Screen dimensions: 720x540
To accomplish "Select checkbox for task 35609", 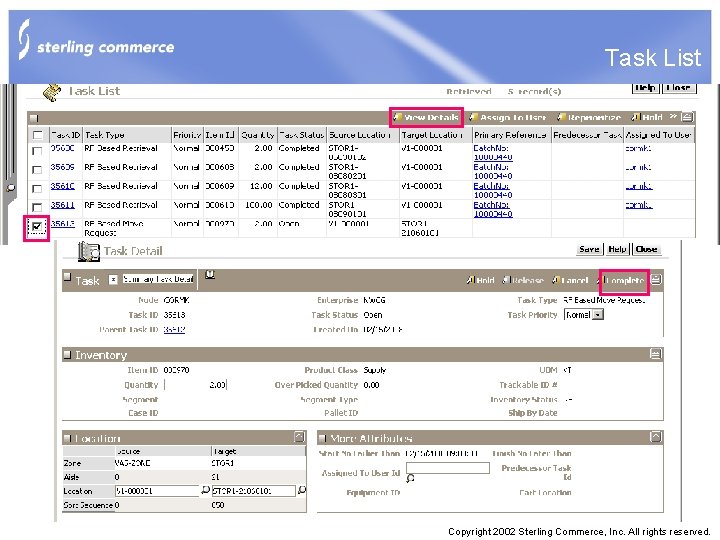I will [38, 169].
